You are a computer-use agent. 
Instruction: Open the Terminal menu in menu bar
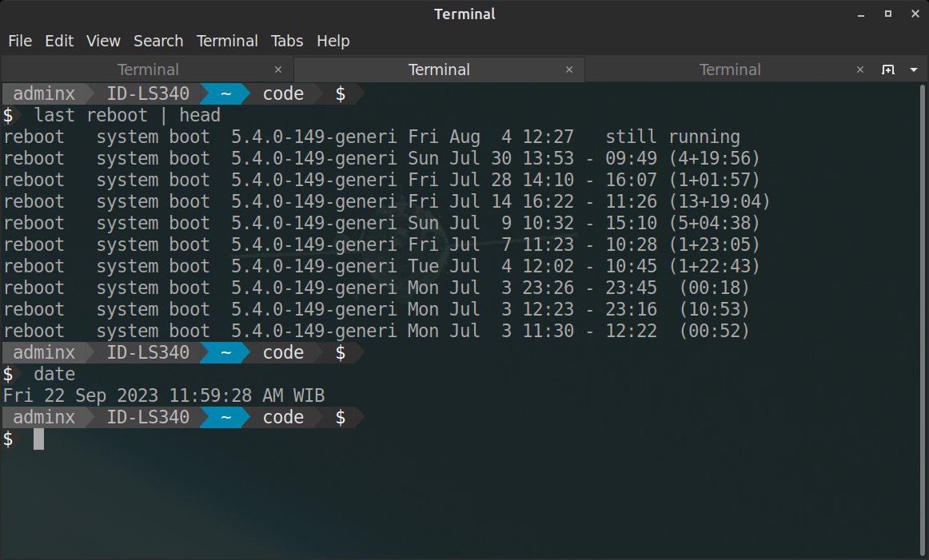[227, 41]
